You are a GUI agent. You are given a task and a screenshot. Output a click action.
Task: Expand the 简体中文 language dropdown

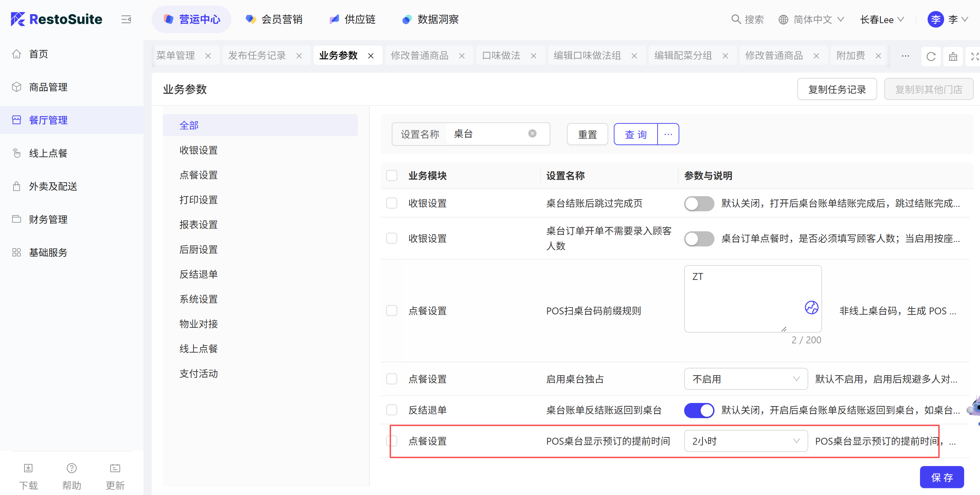coord(813,19)
